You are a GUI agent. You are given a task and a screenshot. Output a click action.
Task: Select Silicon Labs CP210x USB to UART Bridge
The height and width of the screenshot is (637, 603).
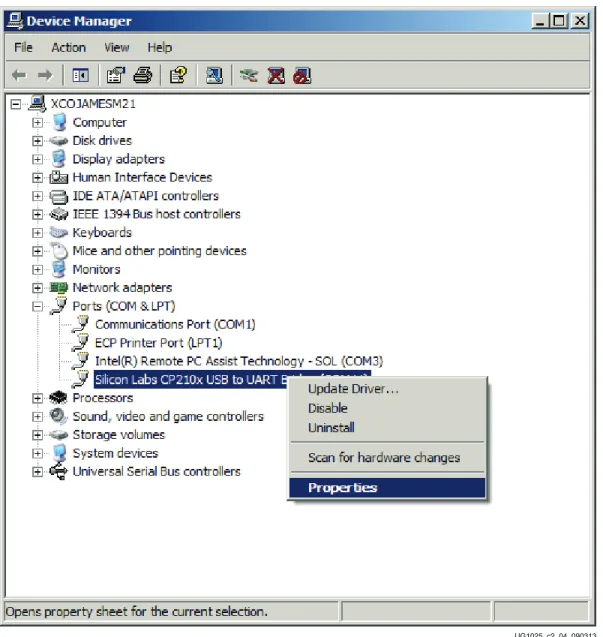coord(191,379)
